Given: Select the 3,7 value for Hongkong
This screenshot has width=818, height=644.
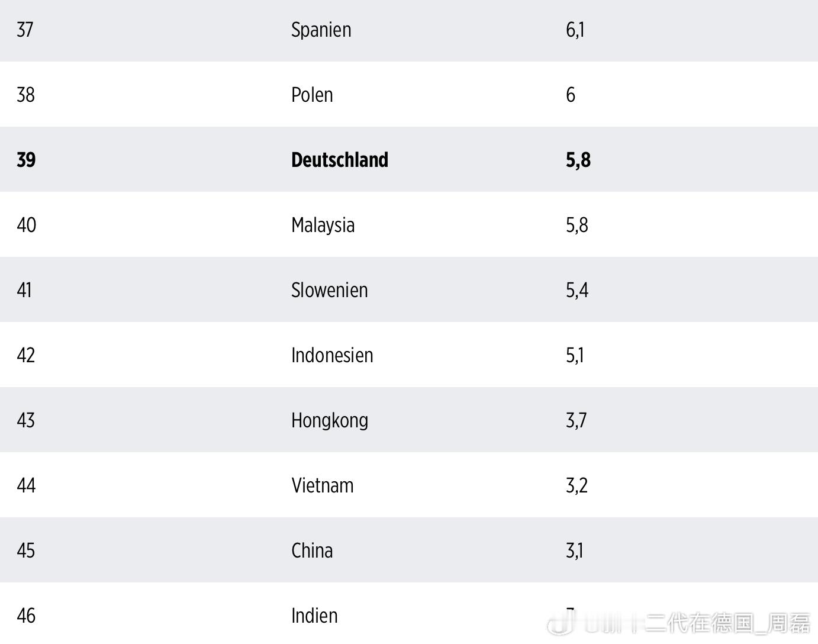Looking at the screenshot, I should pos(577,421).
